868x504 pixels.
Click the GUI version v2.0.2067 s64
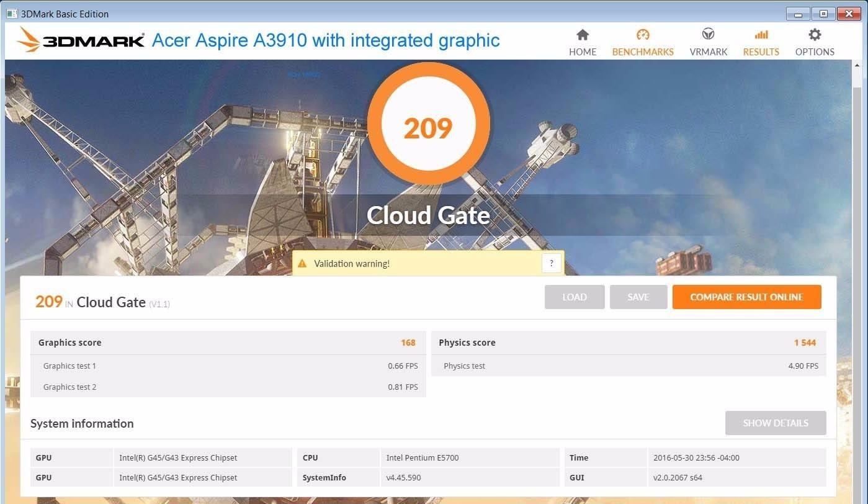click(x=678, y=478)
